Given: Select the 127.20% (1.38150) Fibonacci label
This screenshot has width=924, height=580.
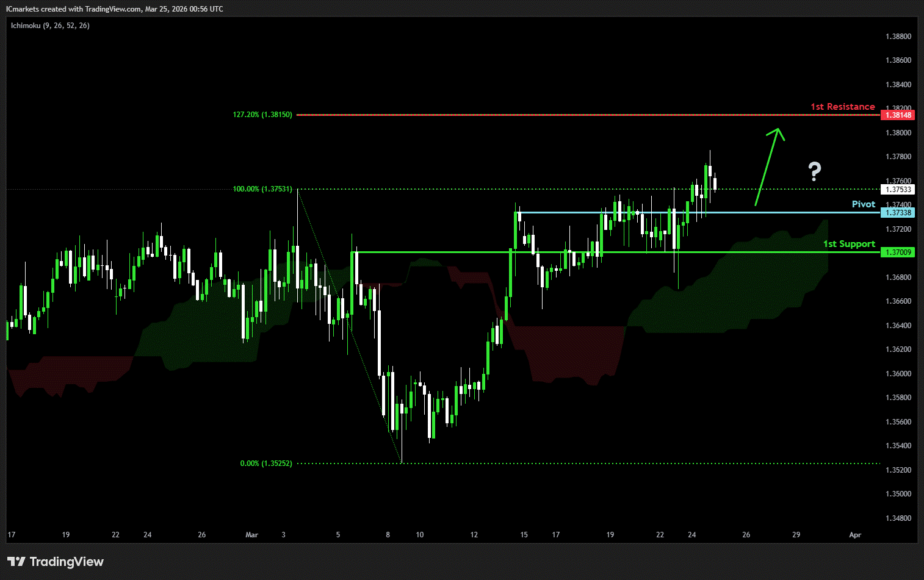Looking at the screenshot, I should coord(262,115).
